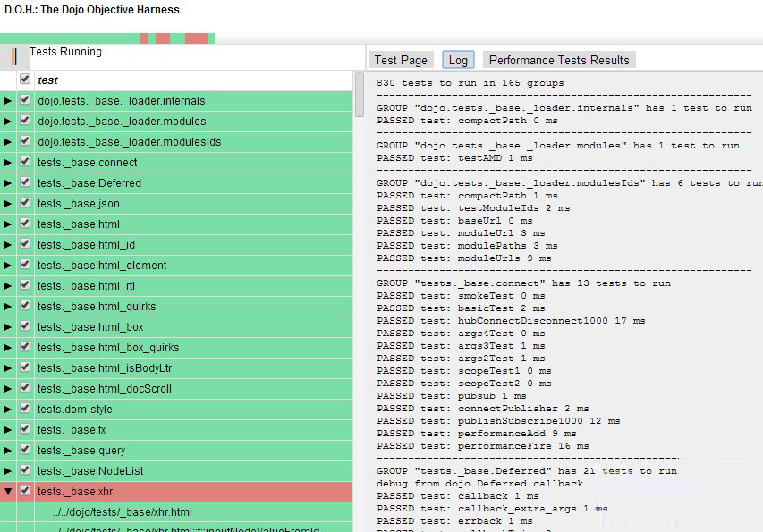Click the test progress bar at top
Screen dimensions: 763x532
coord(107,38)
